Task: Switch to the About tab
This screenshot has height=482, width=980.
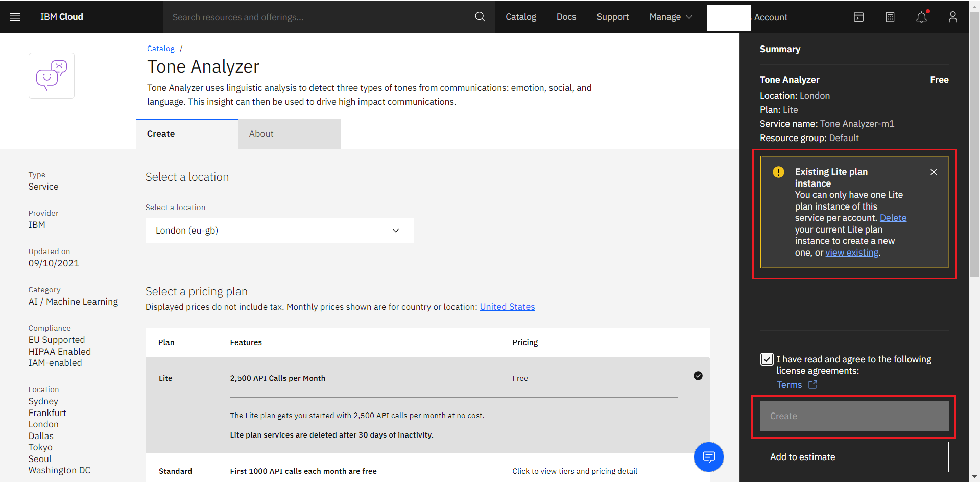Action: (x=290, y=134)
